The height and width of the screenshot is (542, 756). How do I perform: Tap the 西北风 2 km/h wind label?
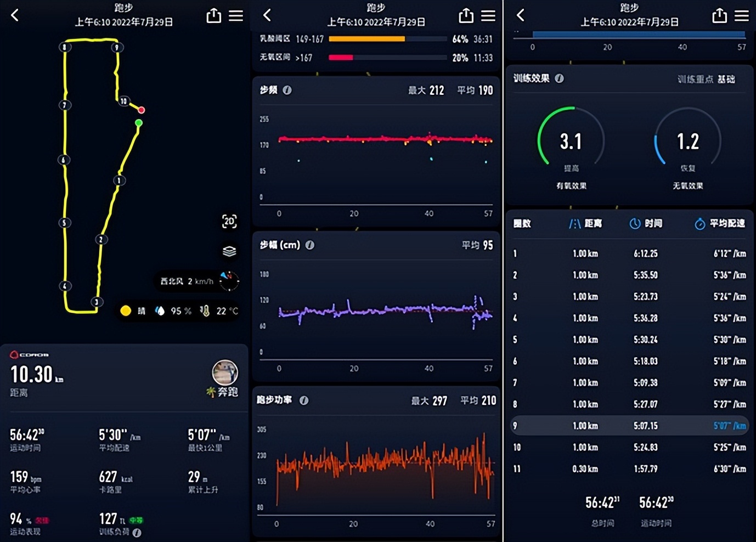(187, 281)
